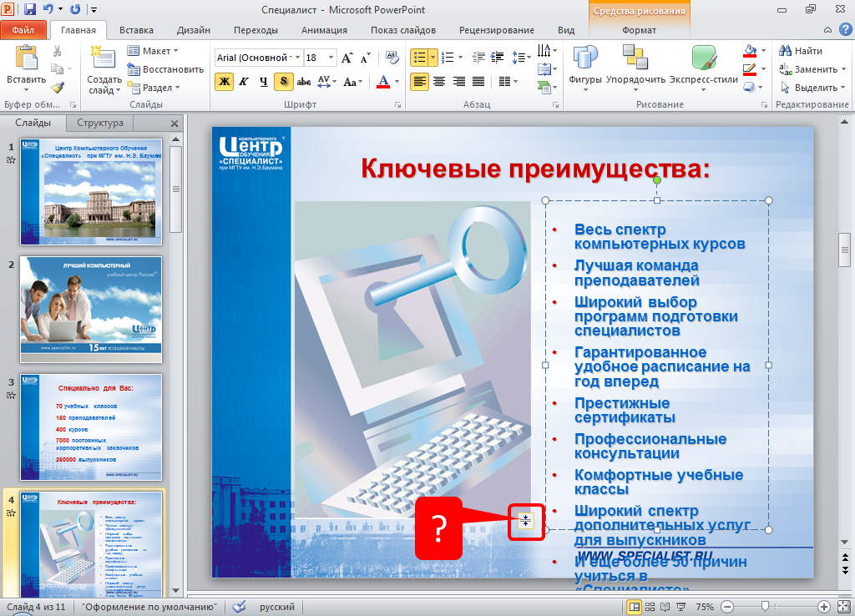
Task: Click the Arrange (Упорядочить) icon
Action: pos(635,64)
